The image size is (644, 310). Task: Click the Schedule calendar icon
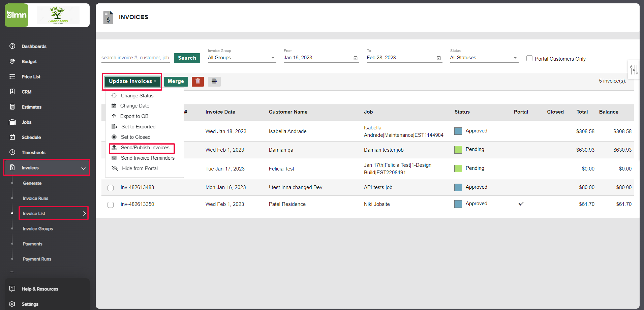pyautogui.click(x=12, y=137)
